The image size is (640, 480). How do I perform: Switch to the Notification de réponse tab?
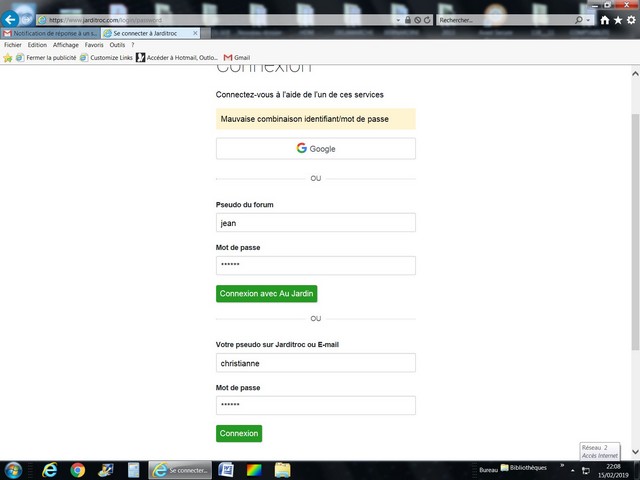(48, 33)
